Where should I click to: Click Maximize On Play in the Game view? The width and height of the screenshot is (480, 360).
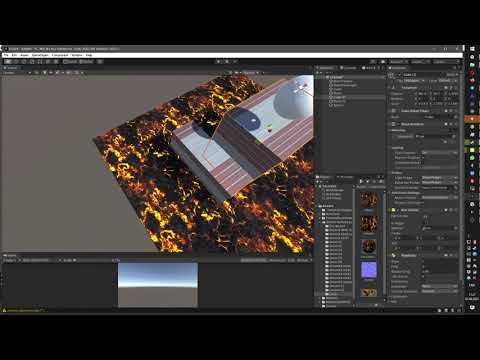tap(254, 260)
